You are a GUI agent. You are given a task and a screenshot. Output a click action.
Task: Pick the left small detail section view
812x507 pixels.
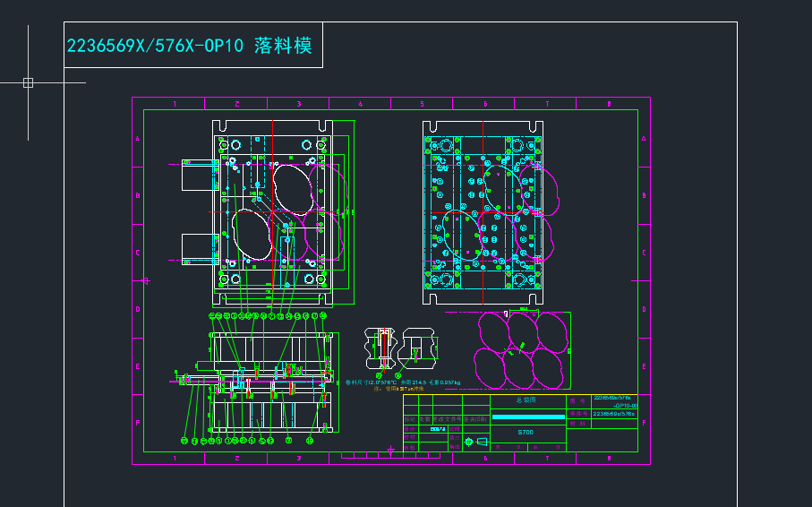tap(380, 348)
